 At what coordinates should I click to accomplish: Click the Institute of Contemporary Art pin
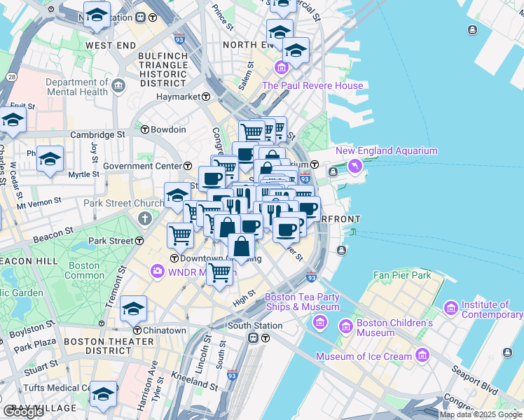pyautogui.click(x=451, y=308)
